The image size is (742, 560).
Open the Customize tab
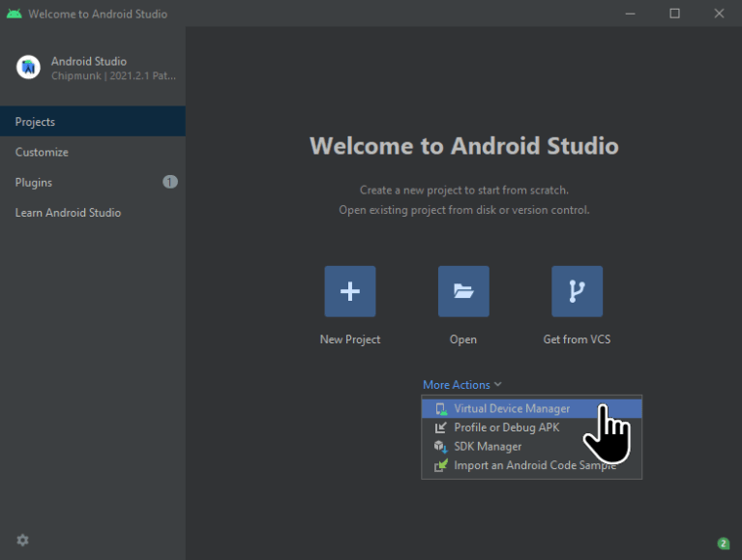pyautogui.click(x=93, y=152)
